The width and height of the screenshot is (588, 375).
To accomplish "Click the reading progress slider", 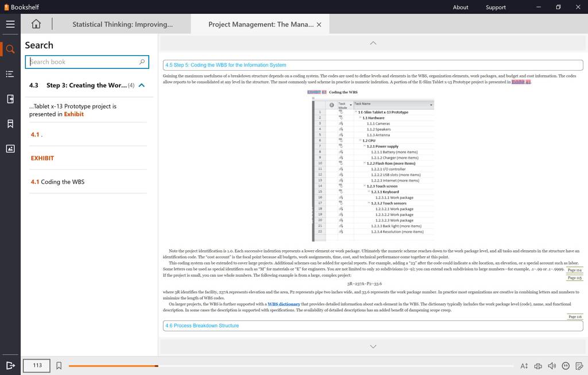I will 291,366.
